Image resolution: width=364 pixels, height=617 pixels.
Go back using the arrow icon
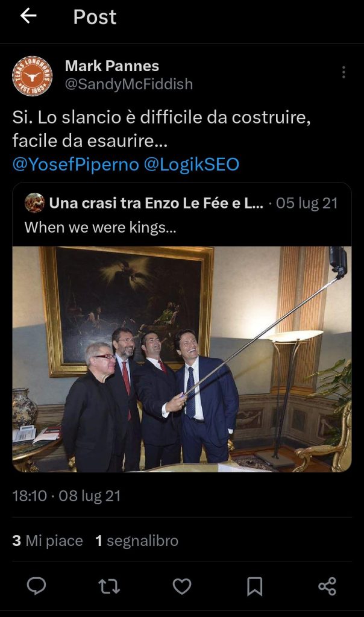28,16
